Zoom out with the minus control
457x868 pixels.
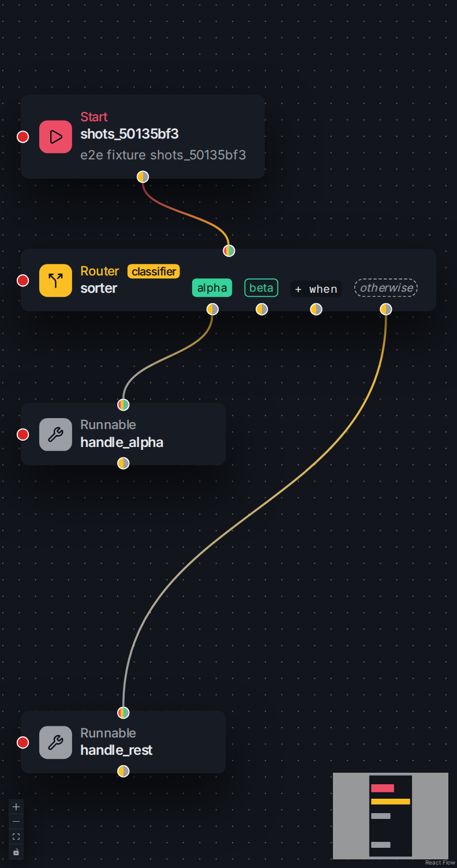pyautogui.click(x=16, y=822)
